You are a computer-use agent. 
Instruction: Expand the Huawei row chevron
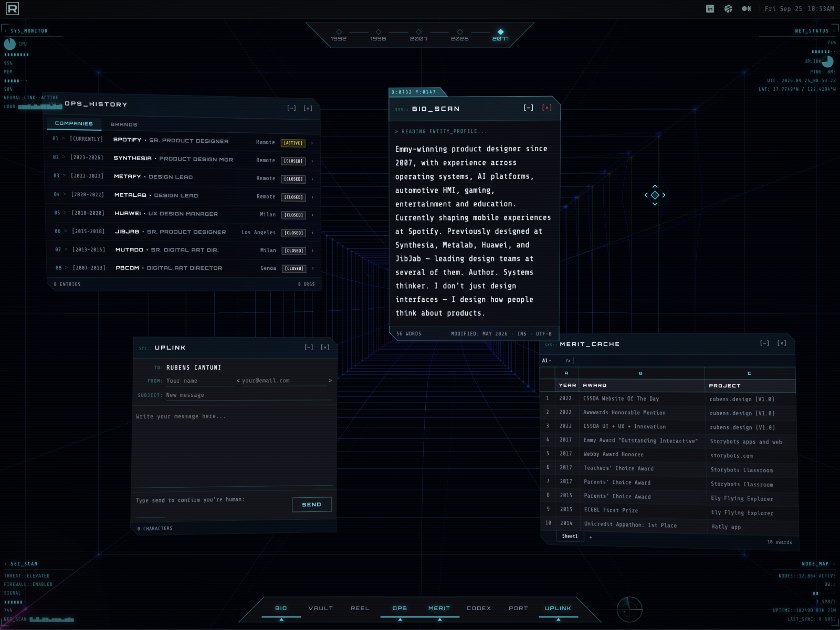point(312,215)
